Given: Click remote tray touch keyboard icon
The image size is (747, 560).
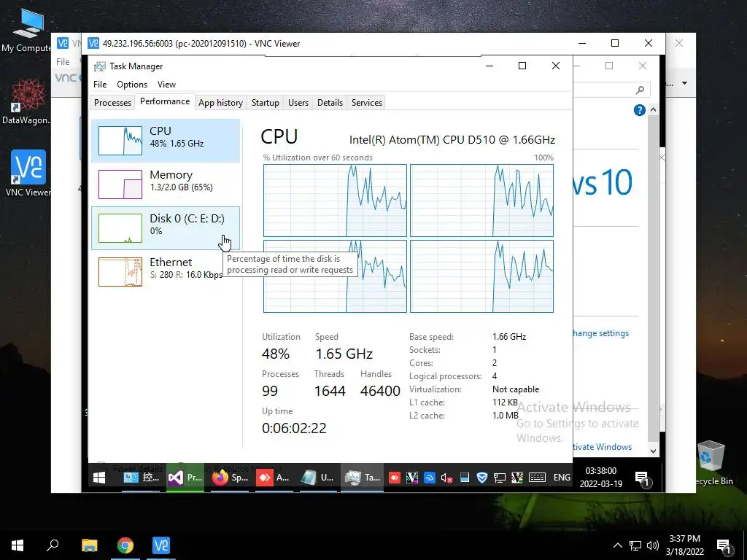Looking at the screenshot, I should 537,477.
